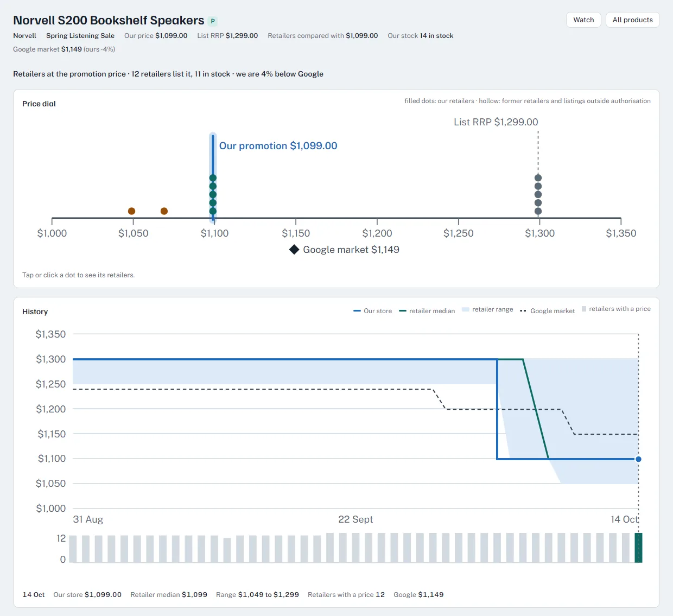Click the top green dot at $1,099
This screenshot has width=673, height=616.
click(x=213, y=178)
